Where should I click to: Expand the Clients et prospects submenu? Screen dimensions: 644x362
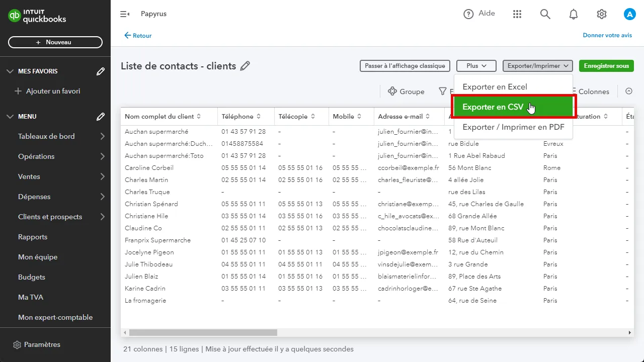(x=103, y=217)
